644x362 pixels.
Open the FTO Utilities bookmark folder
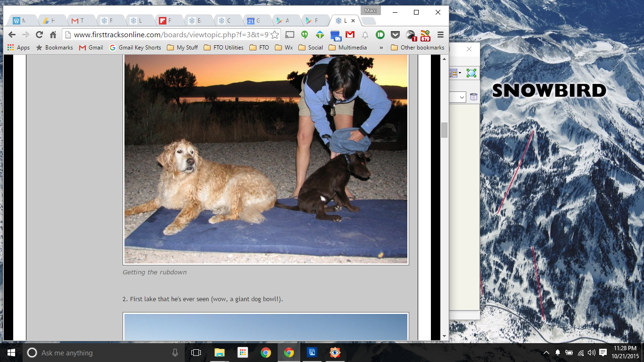coord(223,48)
